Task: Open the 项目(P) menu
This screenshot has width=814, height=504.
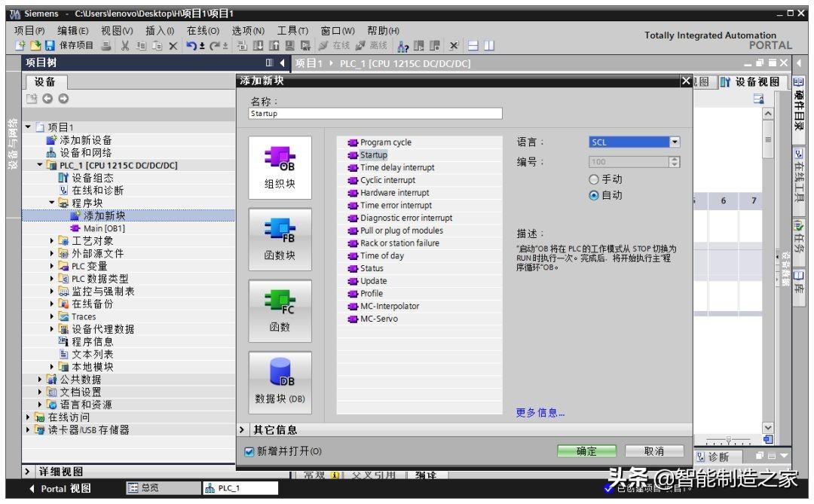Action: [29, 31]
